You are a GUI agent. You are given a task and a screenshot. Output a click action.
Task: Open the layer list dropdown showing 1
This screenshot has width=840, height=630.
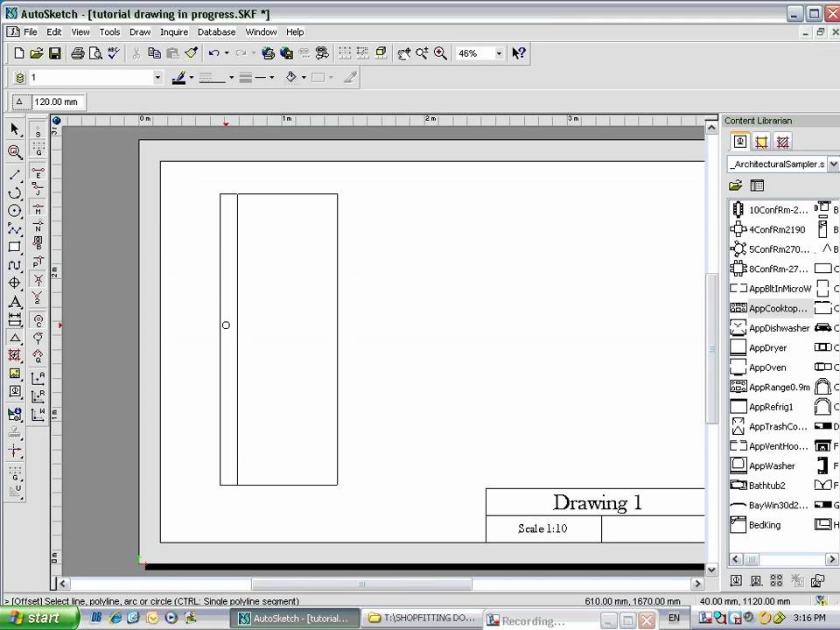(x=157, y=77)
